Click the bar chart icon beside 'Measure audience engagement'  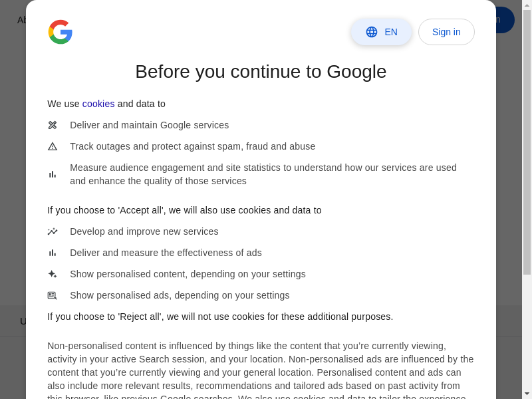point(53,174)
